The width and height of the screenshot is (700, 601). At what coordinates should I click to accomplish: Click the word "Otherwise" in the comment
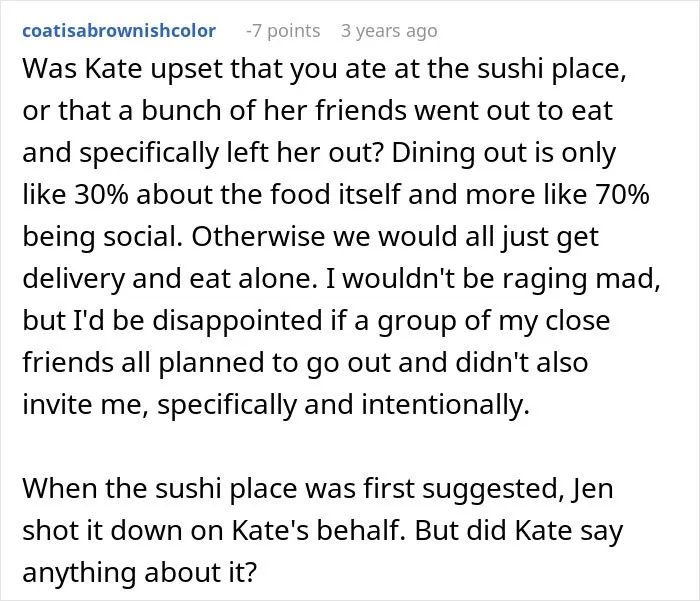(x=258, y=237)
